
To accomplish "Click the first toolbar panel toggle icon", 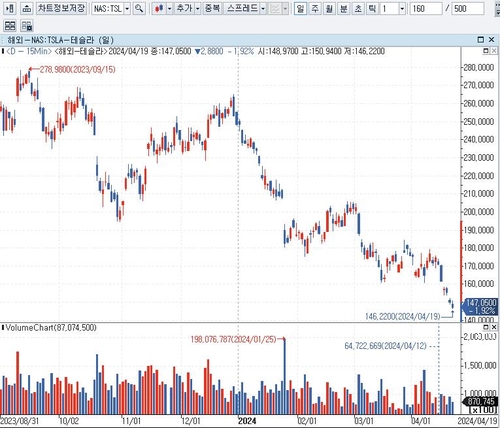I will (x=10, y=8).
